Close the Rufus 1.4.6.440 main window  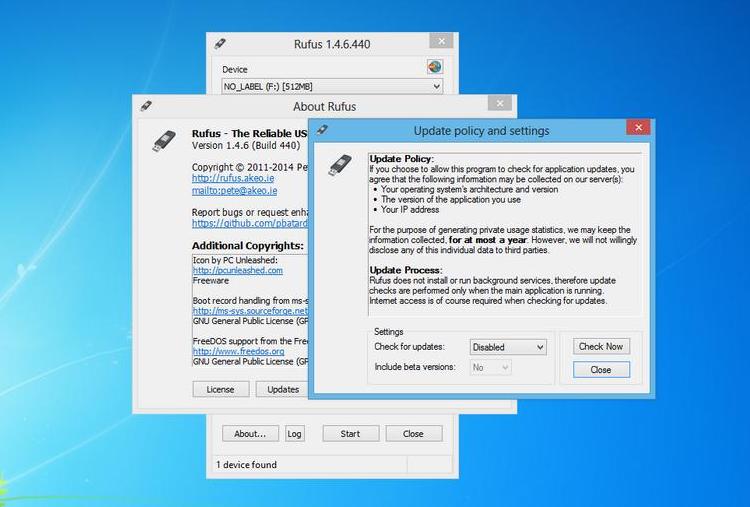pyautogui.click(x=441, y=41)
